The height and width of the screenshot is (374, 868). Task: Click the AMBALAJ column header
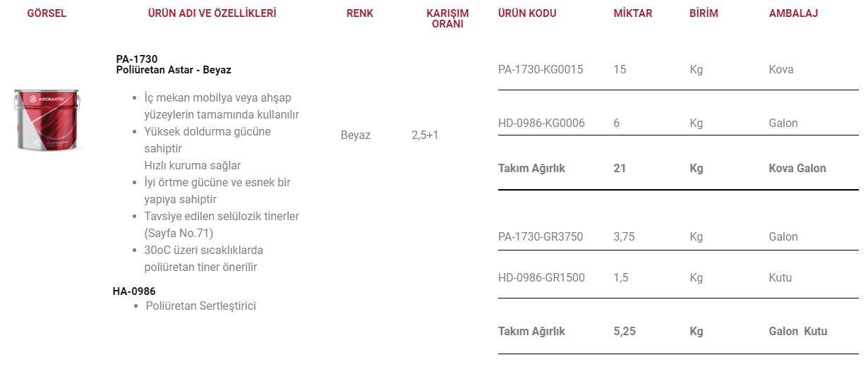(793, 13)
